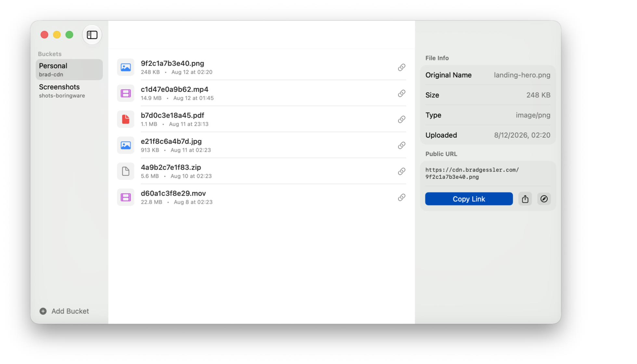Click the landing-hero.png original name value
637x364 pixels.
[522, 75]
